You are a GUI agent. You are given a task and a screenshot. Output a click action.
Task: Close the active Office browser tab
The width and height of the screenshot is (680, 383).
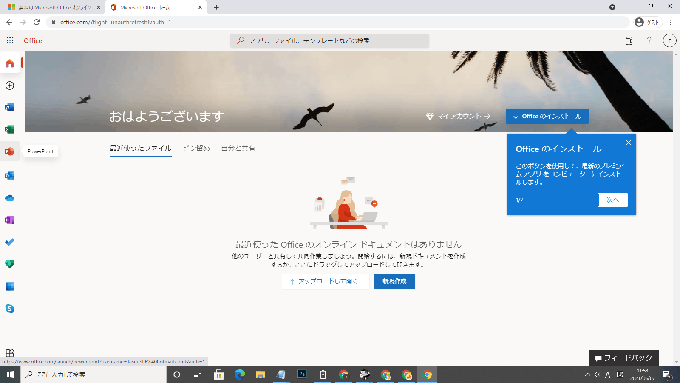[200, 7]
